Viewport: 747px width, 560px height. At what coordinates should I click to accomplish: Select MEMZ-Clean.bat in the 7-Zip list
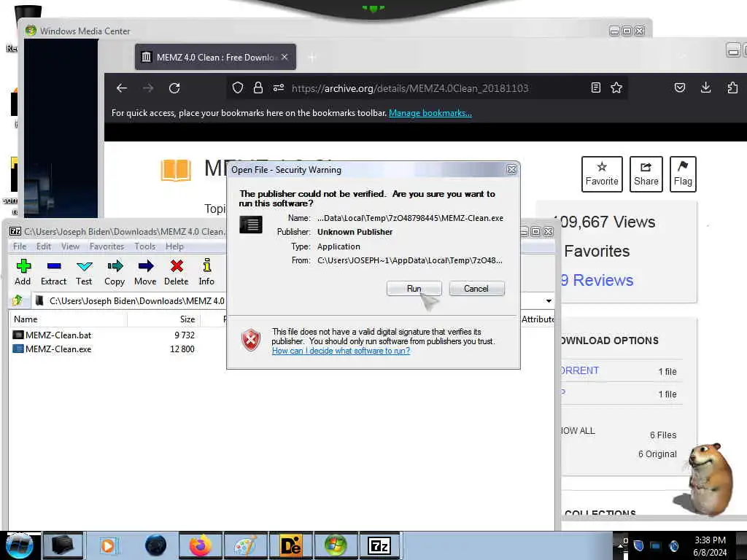pos(52,335)
